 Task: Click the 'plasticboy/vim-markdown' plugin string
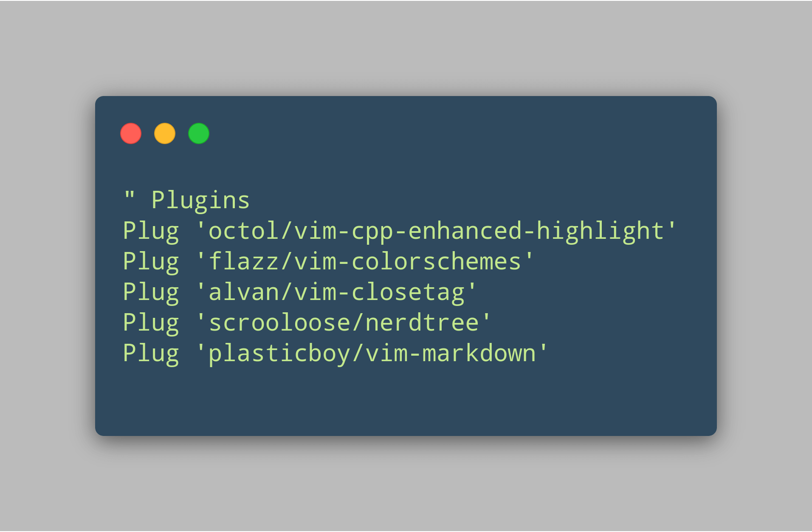(x=372, y=354)
